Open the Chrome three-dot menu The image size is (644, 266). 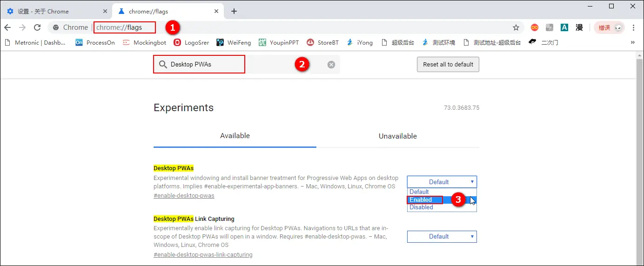point(633,27)
